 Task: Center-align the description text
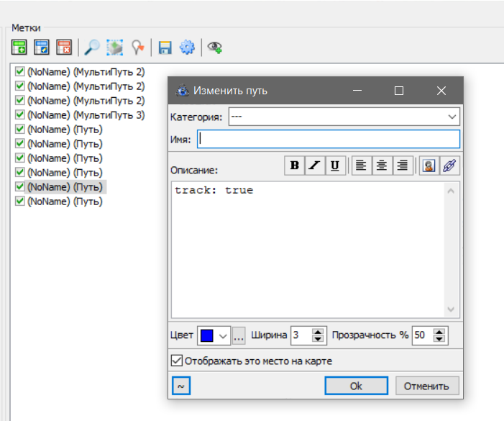pyautogui.click(x=382, y=166)
